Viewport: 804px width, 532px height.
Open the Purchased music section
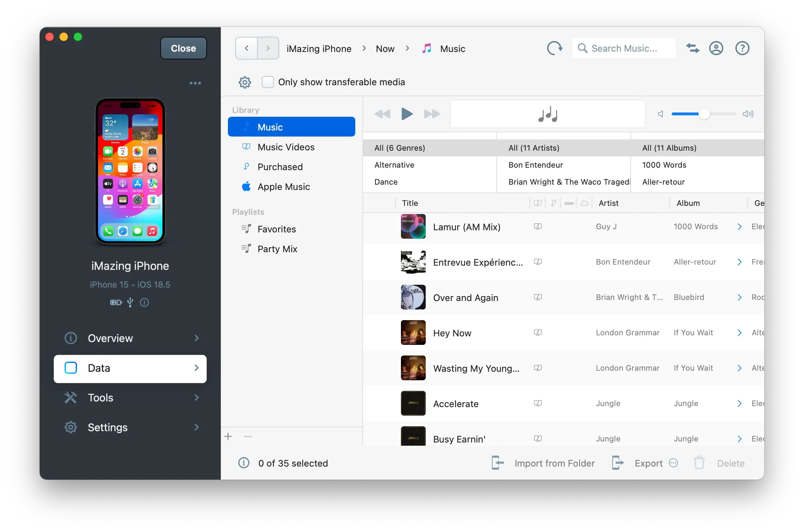280,167
